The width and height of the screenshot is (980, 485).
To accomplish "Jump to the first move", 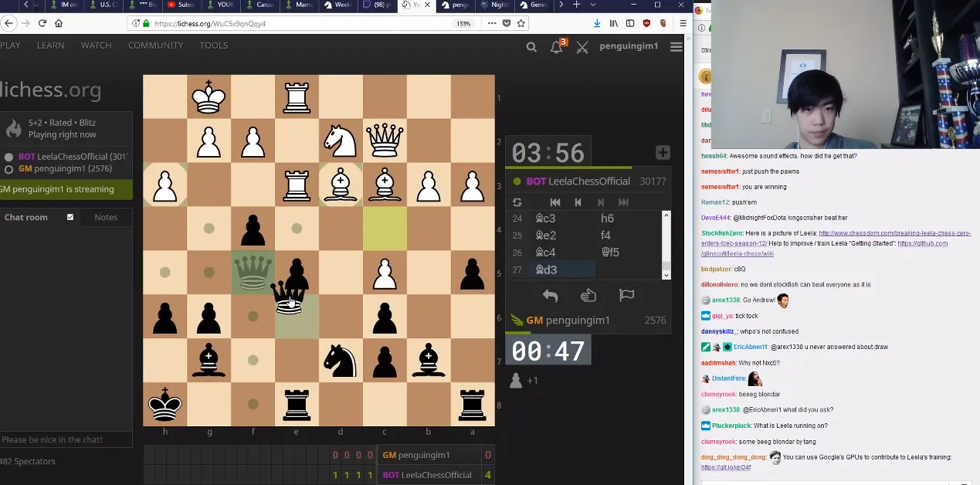I will [x=554, y=202].
